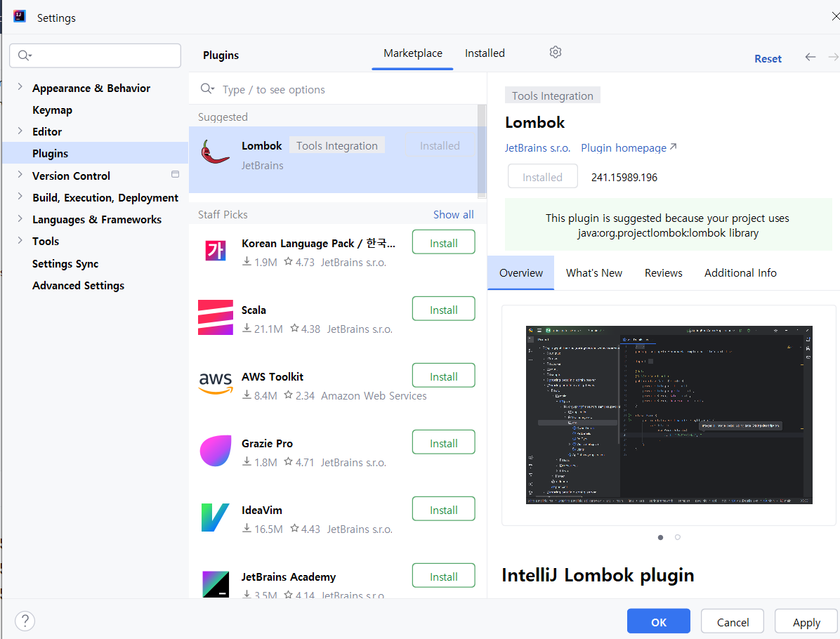Click the Apply button
The width and height of the screenshot is (840, 639).
pos(806,621)
